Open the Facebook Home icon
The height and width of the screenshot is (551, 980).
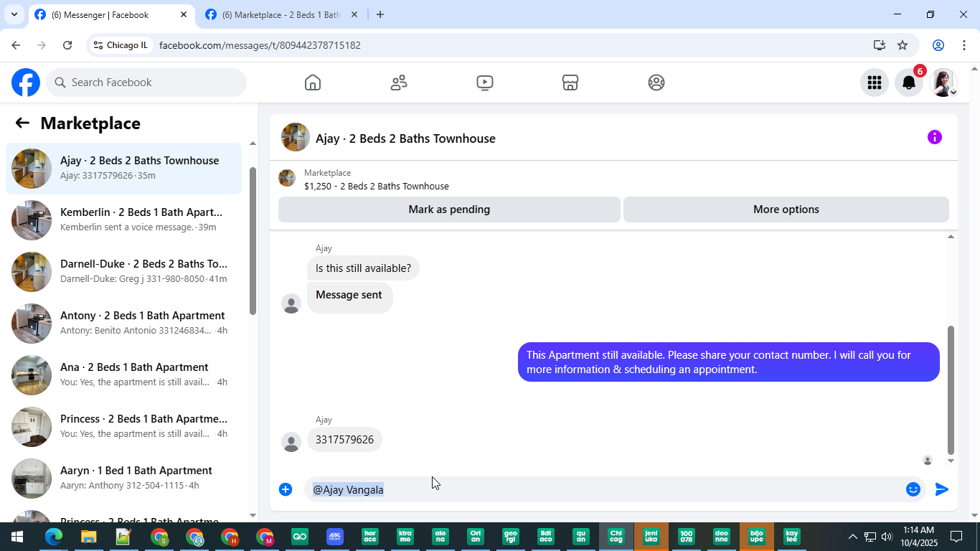click(313, 83)
